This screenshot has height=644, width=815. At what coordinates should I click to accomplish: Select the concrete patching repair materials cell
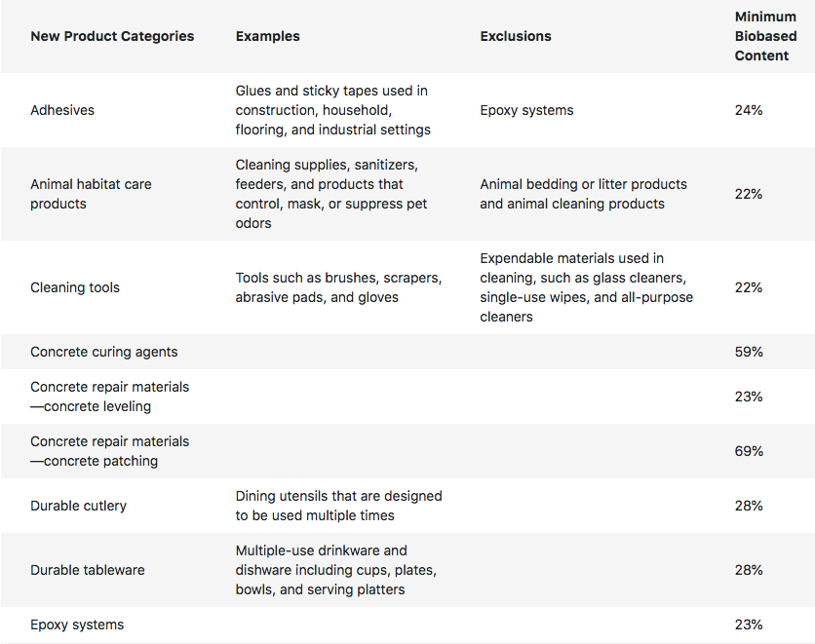point(109,451)
